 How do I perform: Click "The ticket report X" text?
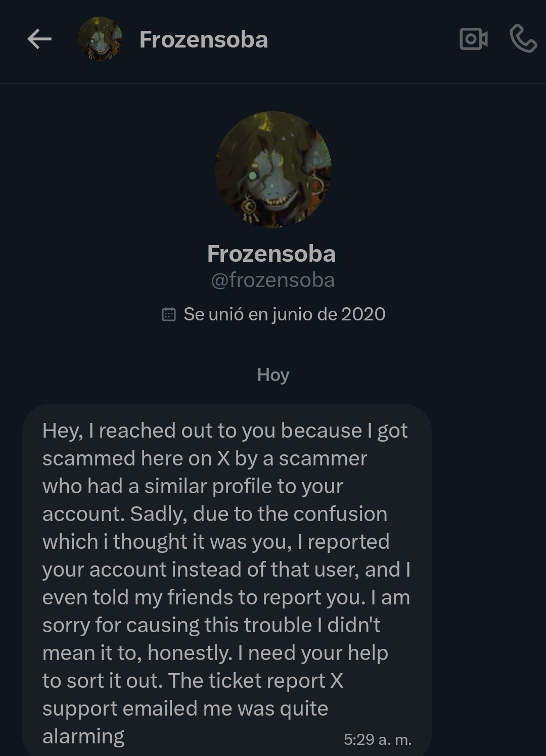coord(256,681)
